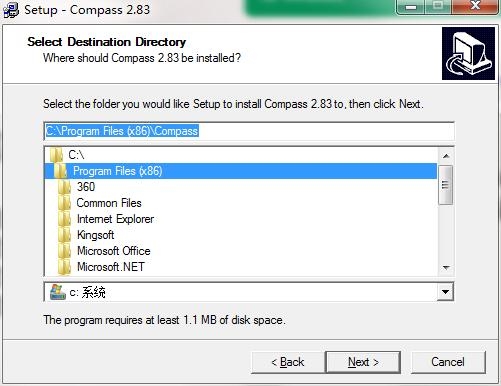Select c: 系统 drive combo box

pyautogui.click(x=249, y=292)
